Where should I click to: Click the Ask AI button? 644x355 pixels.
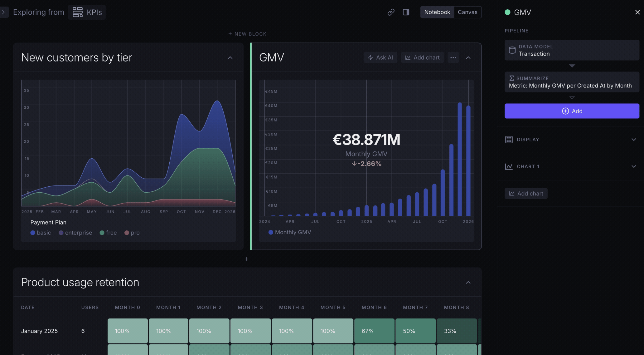tap(380, 57)
